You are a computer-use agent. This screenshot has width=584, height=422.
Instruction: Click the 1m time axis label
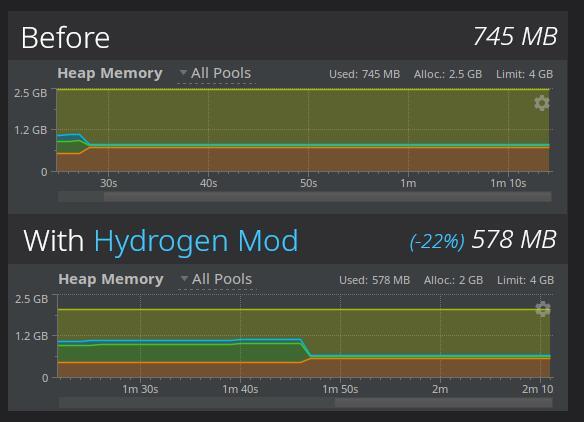408,183
